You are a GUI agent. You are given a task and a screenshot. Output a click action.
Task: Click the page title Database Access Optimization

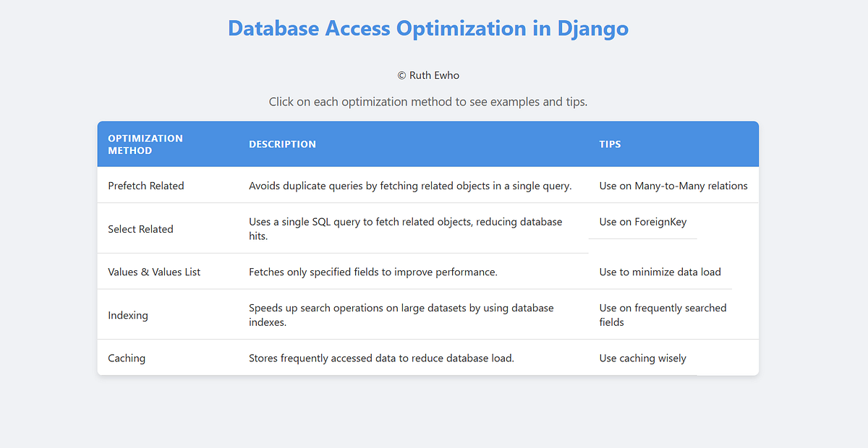[x=428, y=28]
